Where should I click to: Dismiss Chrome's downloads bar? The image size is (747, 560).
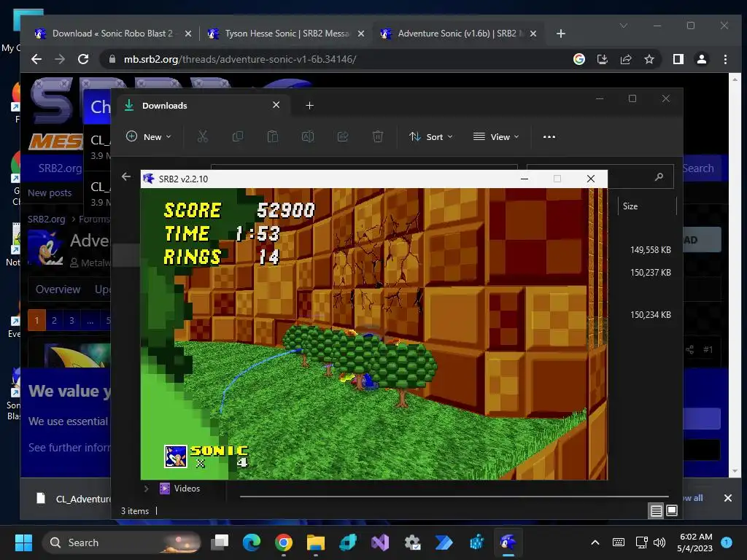727,497
